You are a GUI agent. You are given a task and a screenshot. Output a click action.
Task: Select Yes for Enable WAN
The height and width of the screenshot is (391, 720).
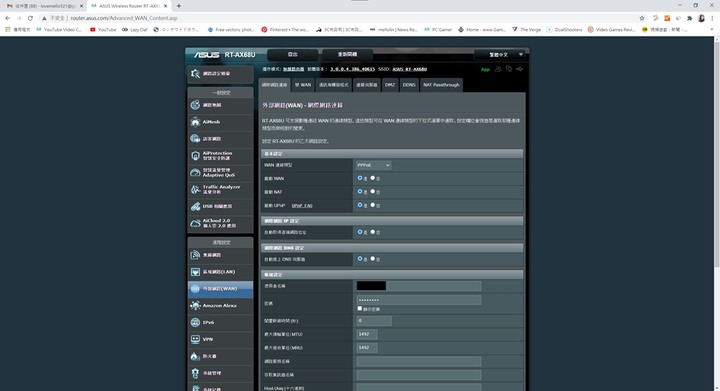360,178
